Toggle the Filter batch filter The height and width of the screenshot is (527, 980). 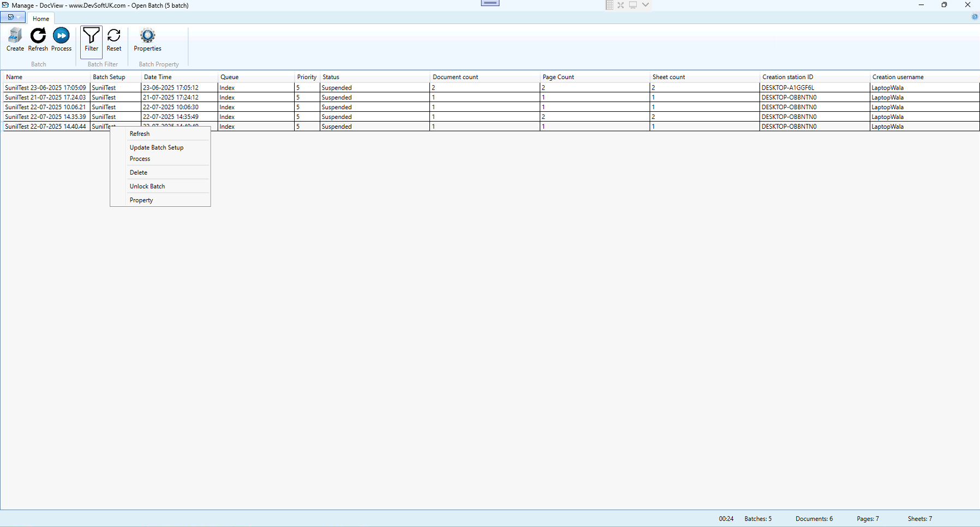[91, 40]
